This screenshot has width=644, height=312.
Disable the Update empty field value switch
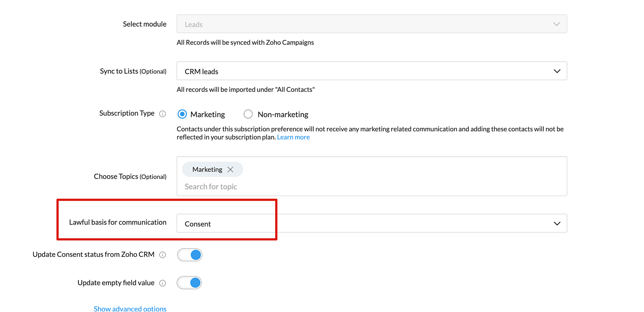pyautogui.click(x=189, y=283)
